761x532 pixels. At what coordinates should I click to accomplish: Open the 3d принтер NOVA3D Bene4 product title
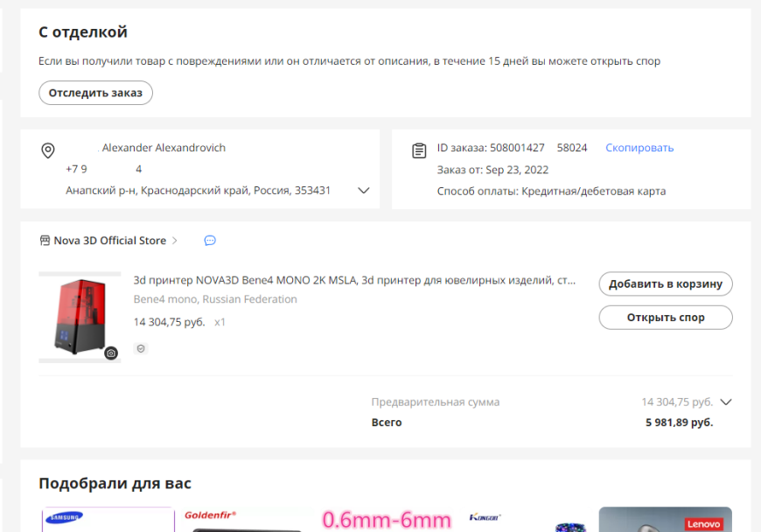tap(355, 280)
